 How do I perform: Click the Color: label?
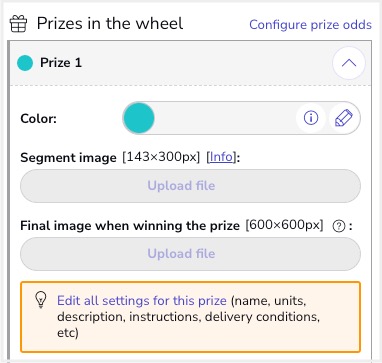click(x=39, y=119)
